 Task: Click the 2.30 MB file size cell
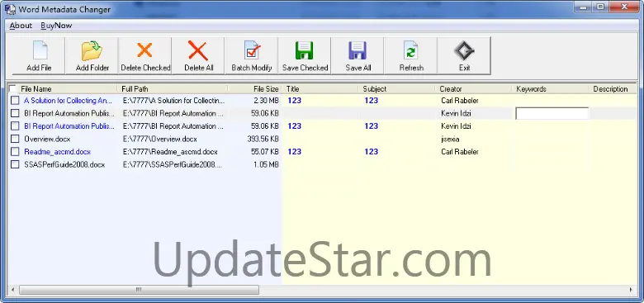click(266, 101)
